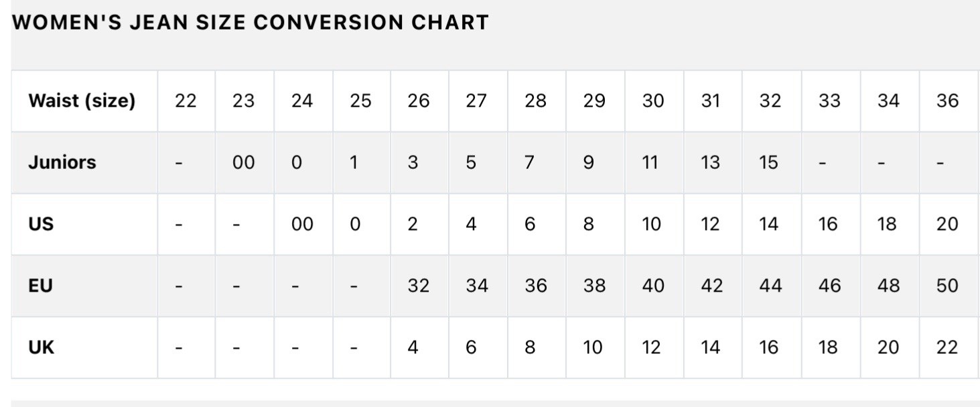
Task: Click Juniors size 00 cell
Action: (244, 163)
